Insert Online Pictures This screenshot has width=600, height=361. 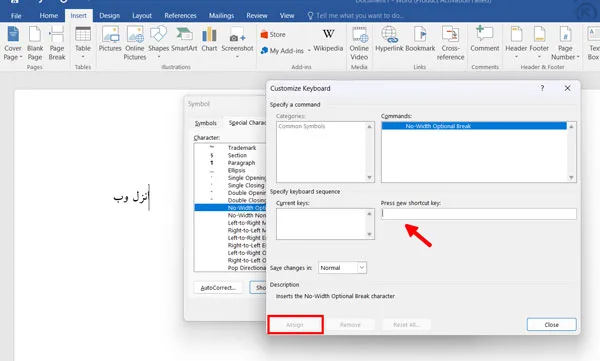(135, 43)
